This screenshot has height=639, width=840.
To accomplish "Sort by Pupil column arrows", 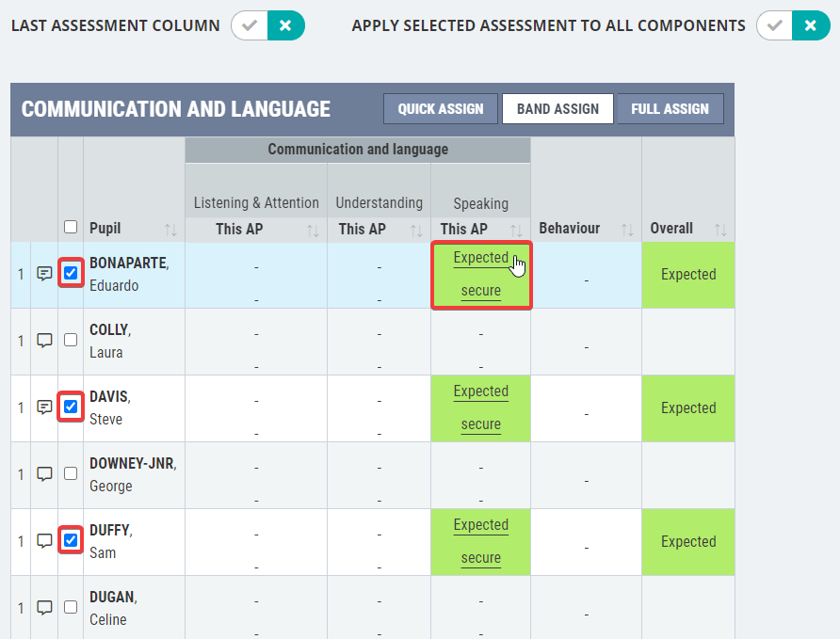I will coord(170,231).
